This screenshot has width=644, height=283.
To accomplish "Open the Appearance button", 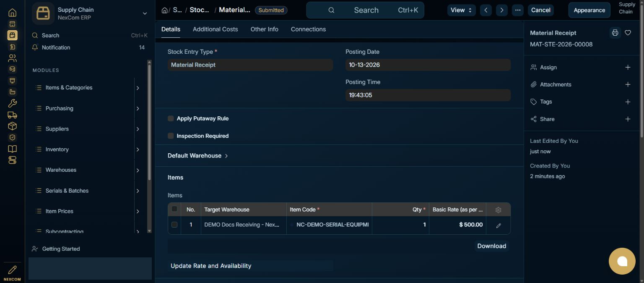I will click(589, 10).
